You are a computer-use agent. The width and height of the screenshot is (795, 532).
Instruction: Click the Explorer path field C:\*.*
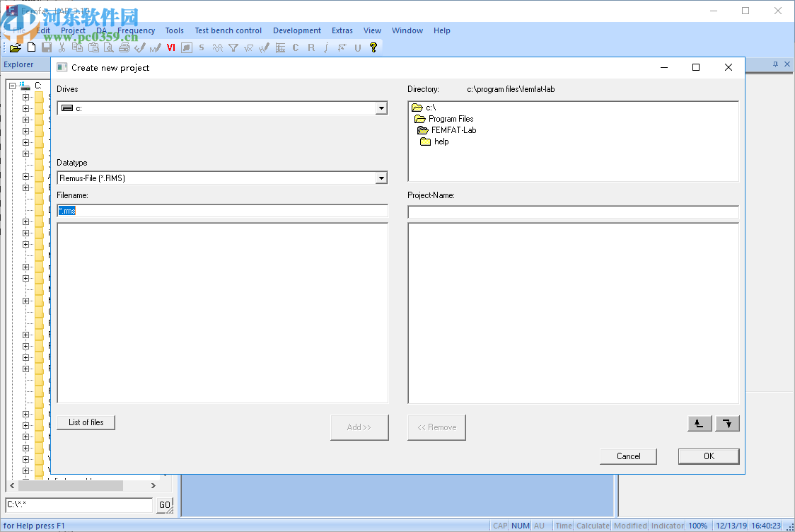79,504
